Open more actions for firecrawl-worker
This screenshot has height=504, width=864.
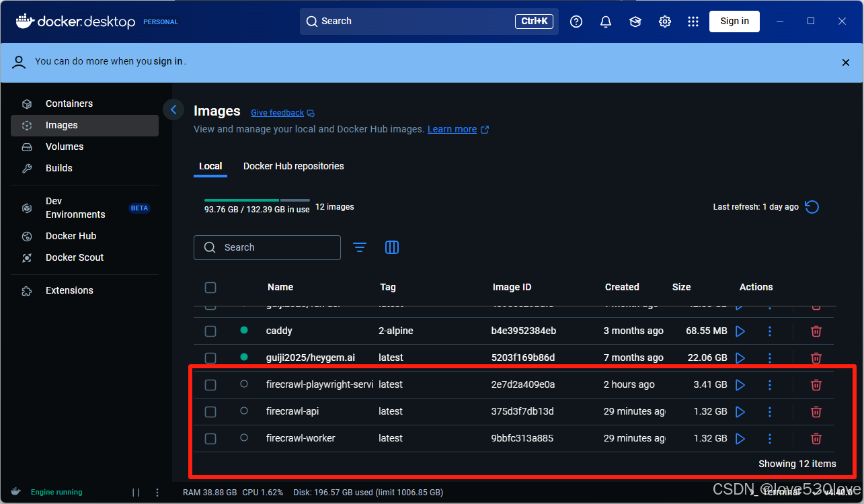770,439
